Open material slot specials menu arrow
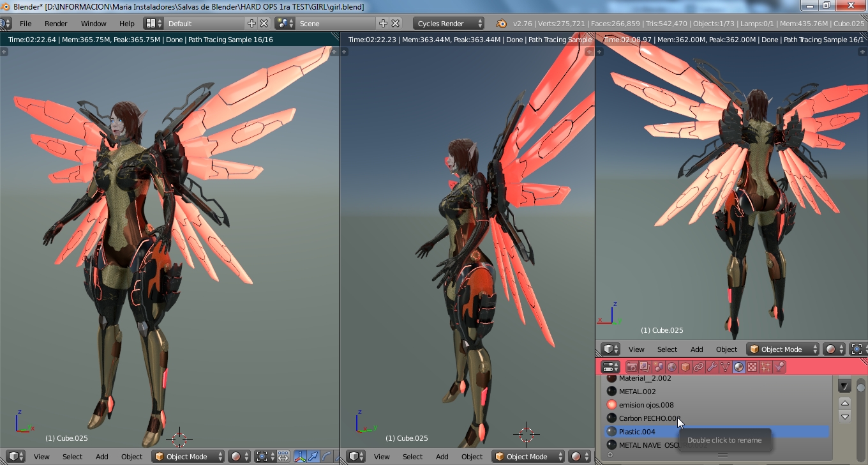Image resolution: width=868 pixels, height=465 pixels. coord(845,386)
